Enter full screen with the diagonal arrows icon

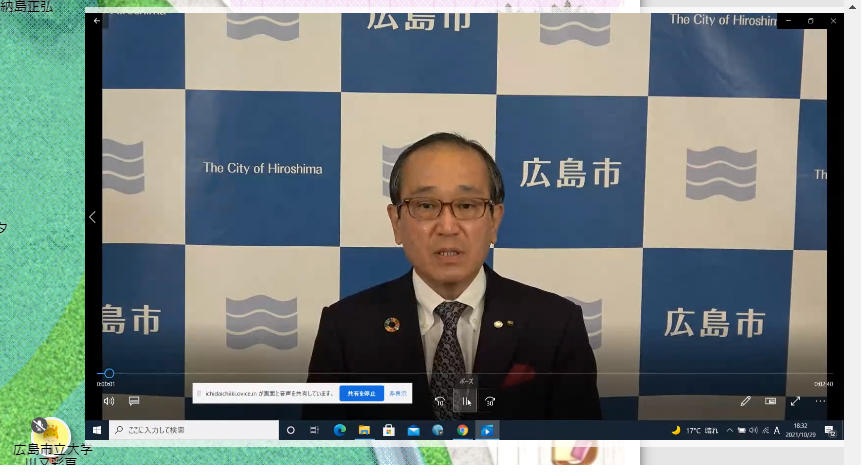pos(795,401)
